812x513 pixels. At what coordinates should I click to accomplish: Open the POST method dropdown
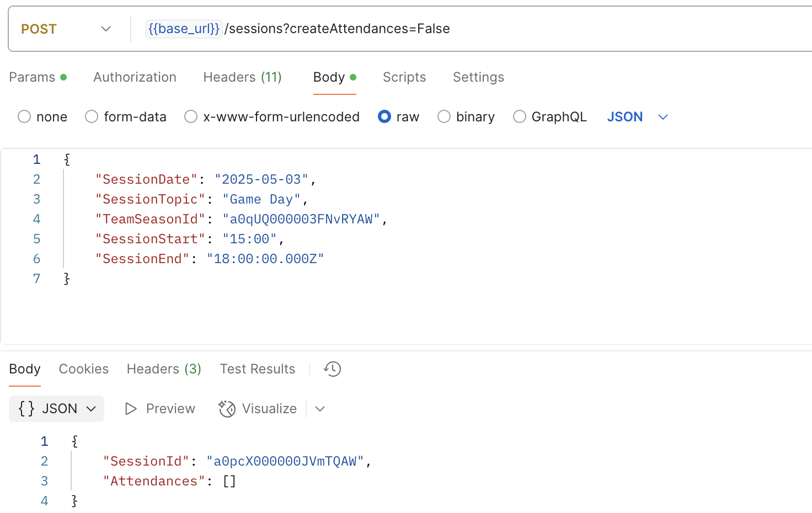click(66, 29)
